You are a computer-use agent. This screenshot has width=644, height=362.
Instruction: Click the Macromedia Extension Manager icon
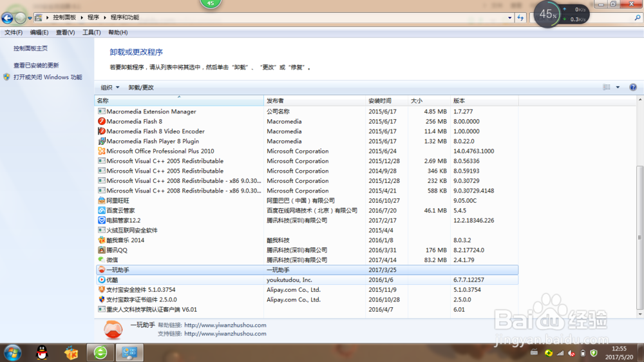102,111
